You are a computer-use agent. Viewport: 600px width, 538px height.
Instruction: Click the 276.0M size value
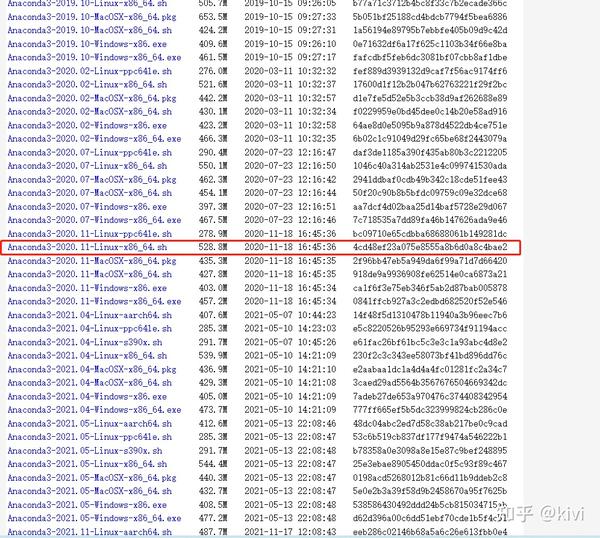click(213, 72)
